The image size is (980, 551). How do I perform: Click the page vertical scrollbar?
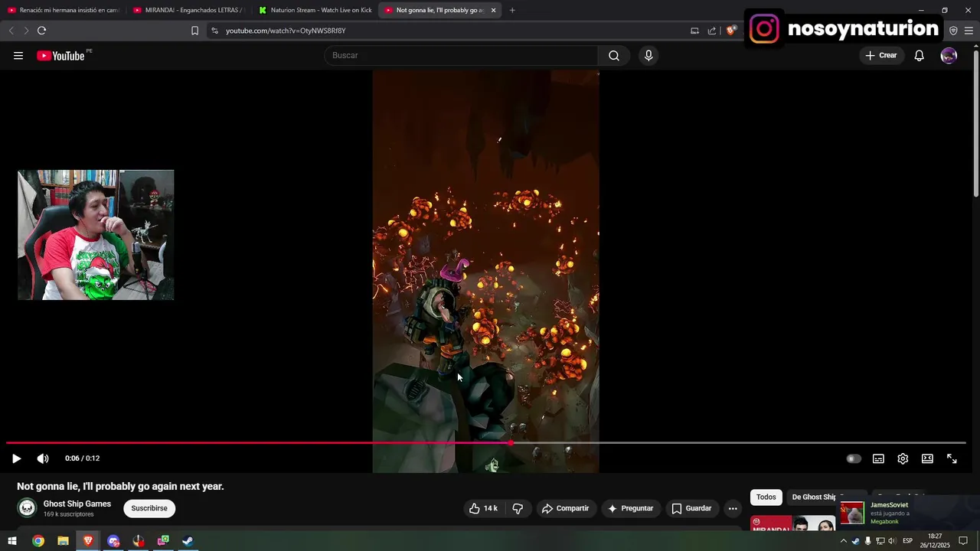click(975, 122)
